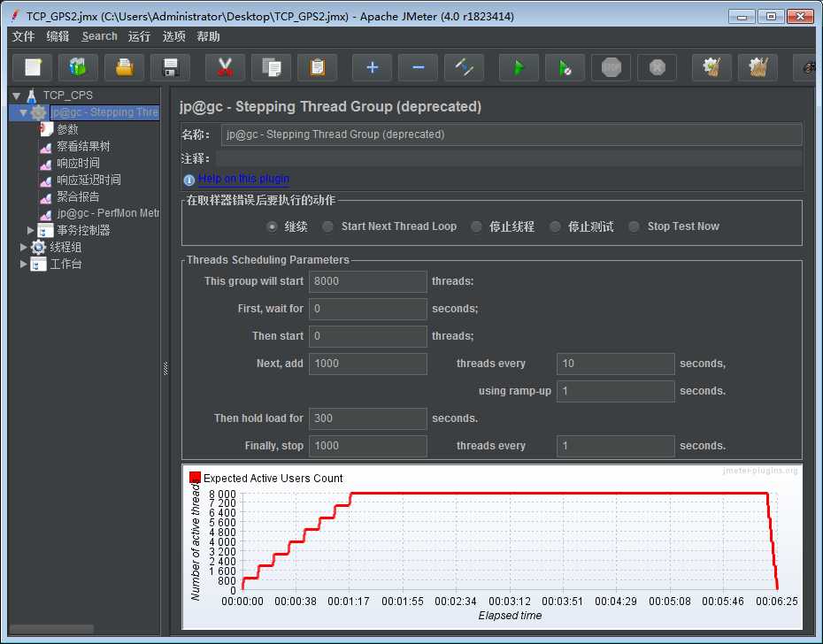Screen dimensions: 823x644
Task: Click the 参数 config element icon
Action: (46, 129)
